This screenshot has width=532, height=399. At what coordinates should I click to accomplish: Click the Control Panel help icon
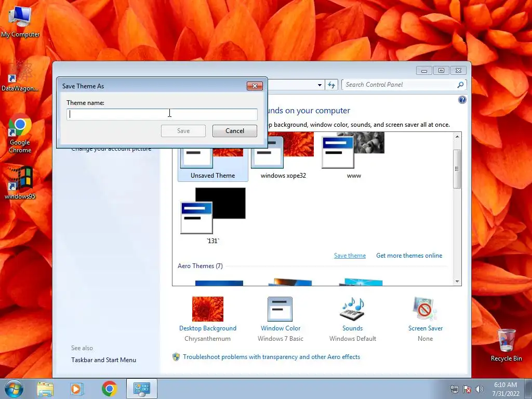click(x=462, y=100)
